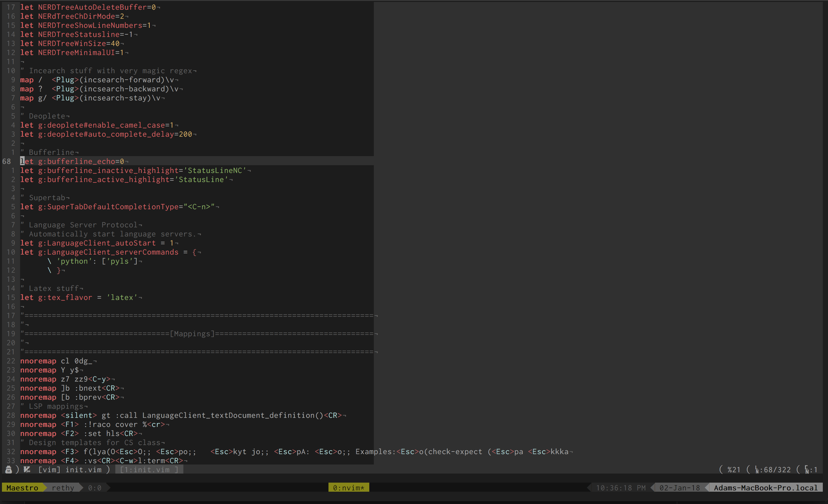Click the g:tex_flavor = 'latex' line
This screenshot has width=828, height=504.
click(x=81, y=297)
